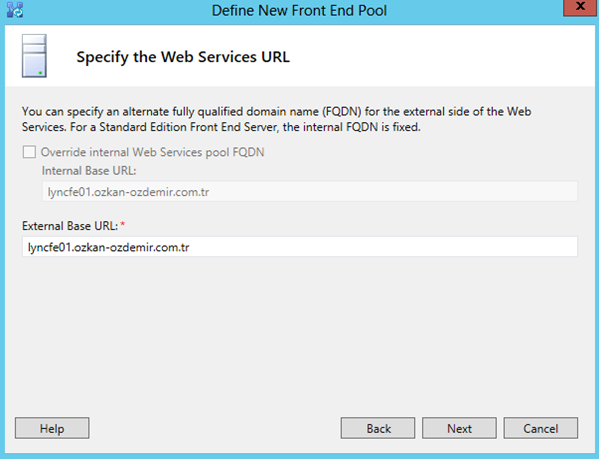Screen dimensions: 599x459
Task: Click the disabled Internal Base URL field
Action: pyautogui.click(x=309, y=191)
